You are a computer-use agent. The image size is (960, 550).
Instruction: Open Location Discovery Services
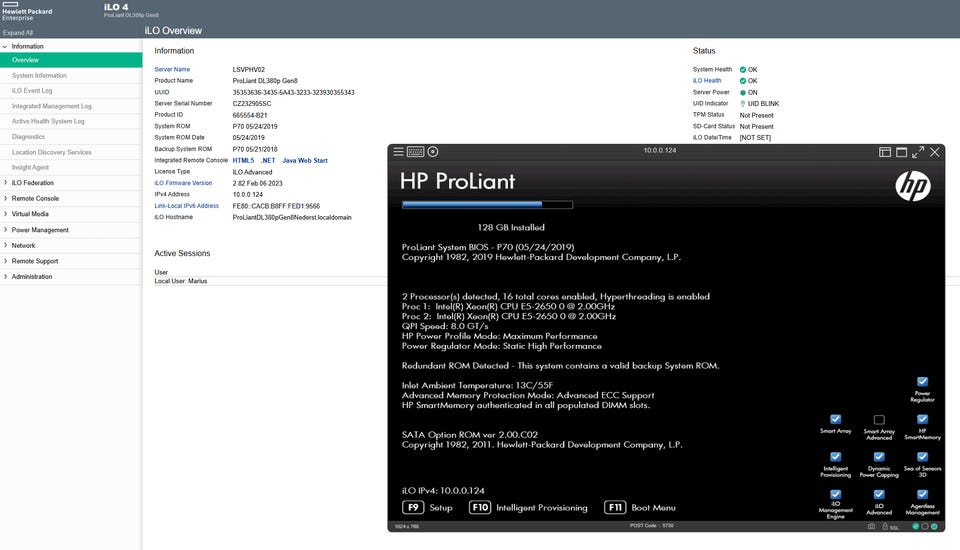[x=71, y=152]
